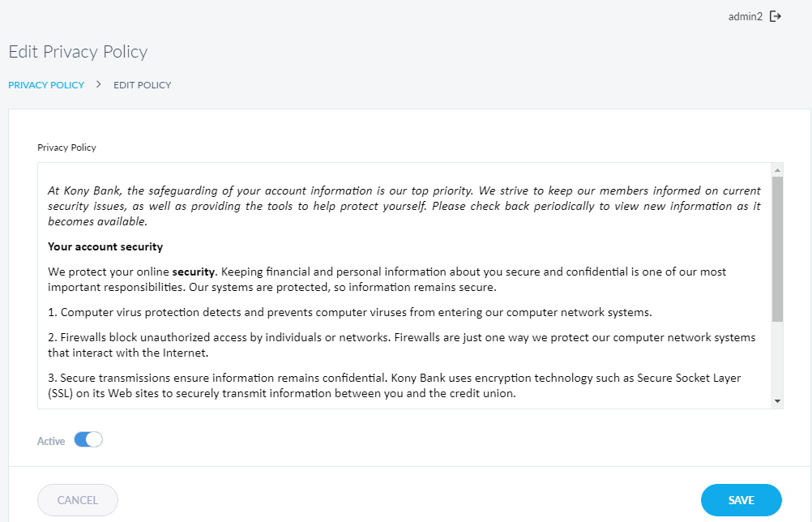Click the Privacy Policy field label

(66, 148)
